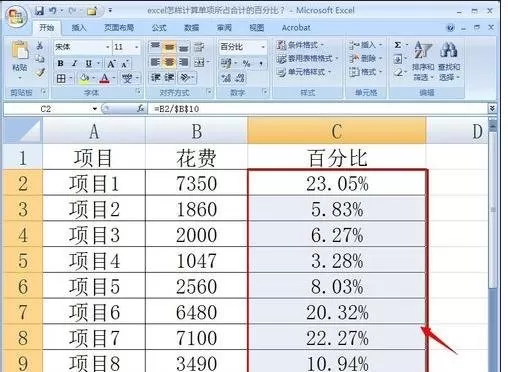The image size is (508, 372).
Task: Open Sort and Filter 排序和筛选
Action: (x=423, y=61)
